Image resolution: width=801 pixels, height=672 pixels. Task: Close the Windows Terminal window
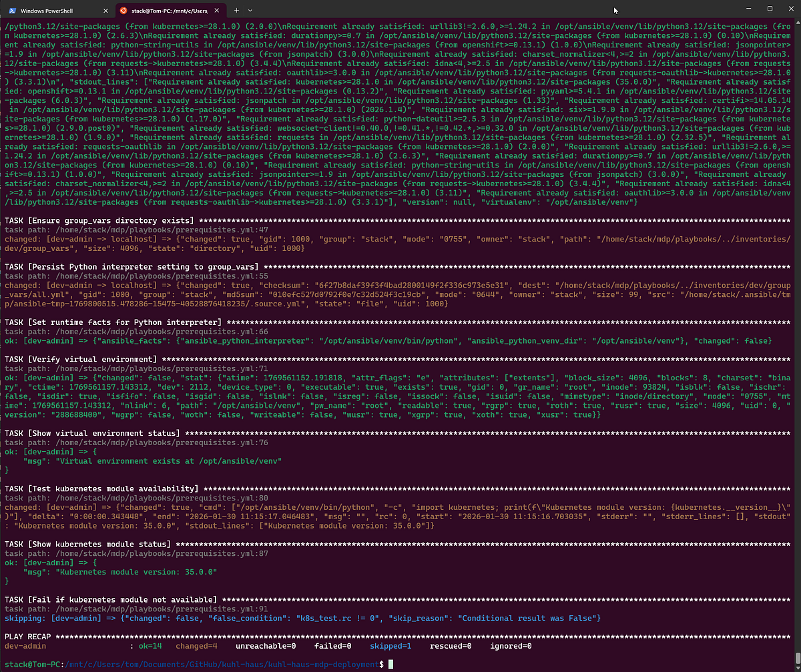[789, 9]
